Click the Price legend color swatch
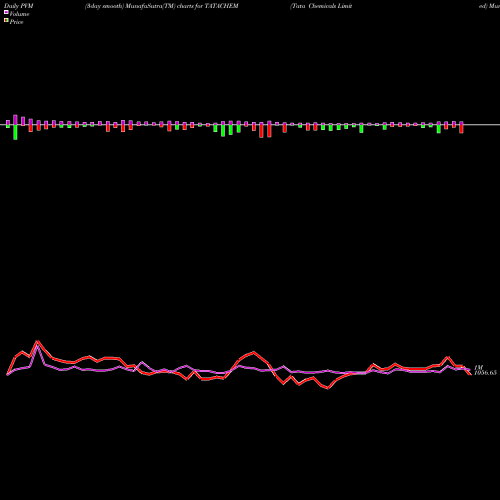 pyautogui.click(x=6, y=21)
